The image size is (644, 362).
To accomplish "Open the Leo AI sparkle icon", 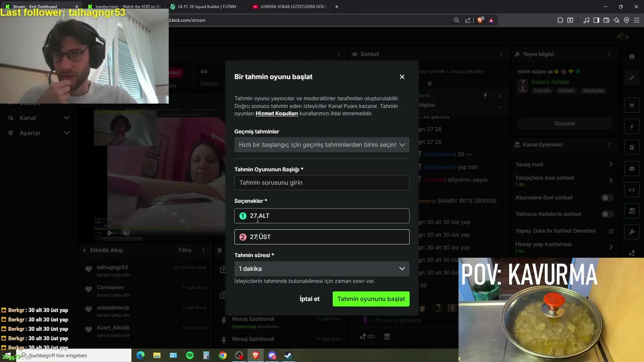I will pyautogui.click(x=616, y=20).
